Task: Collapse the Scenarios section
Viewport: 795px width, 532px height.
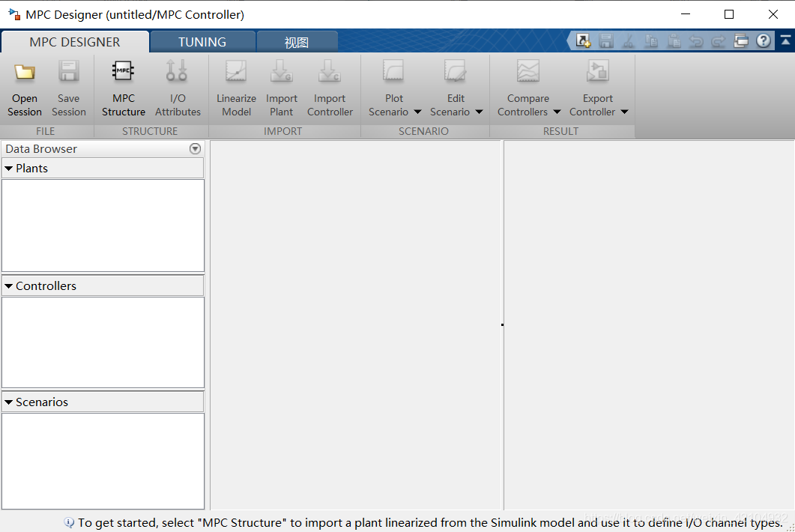Action: click(x=9, y=402)
